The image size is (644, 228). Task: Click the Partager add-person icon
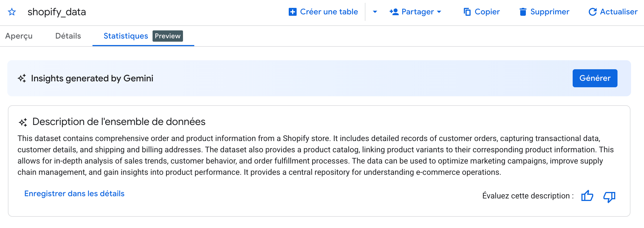[x=394, y=12]
